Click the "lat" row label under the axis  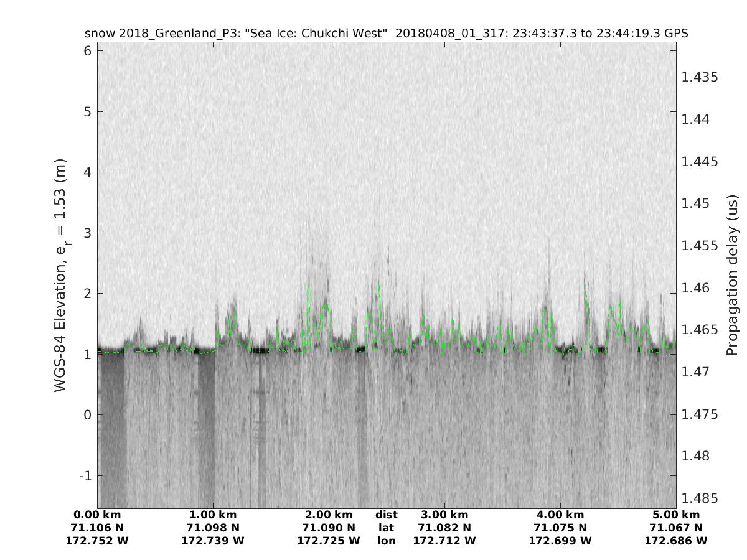(386, 528)
